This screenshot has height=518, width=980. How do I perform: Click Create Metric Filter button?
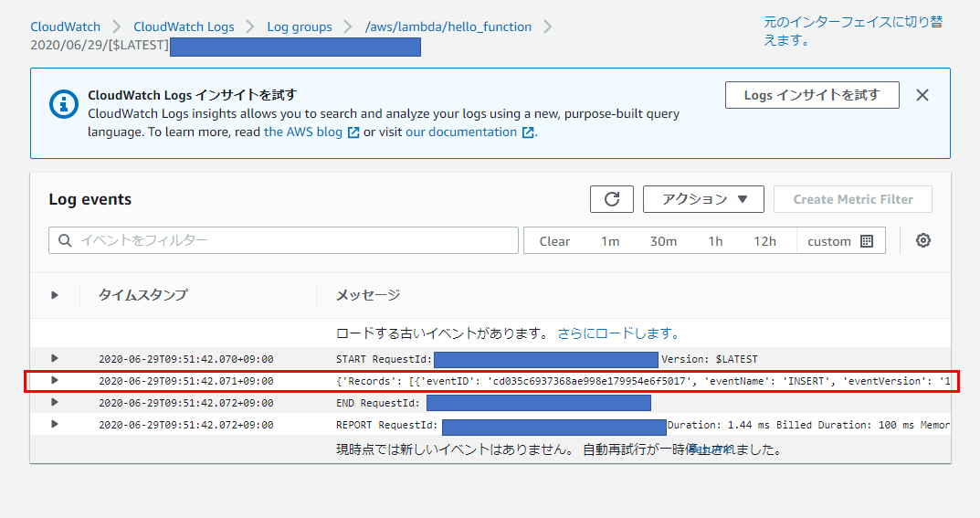pyautogui.click(x=852, y=199)
